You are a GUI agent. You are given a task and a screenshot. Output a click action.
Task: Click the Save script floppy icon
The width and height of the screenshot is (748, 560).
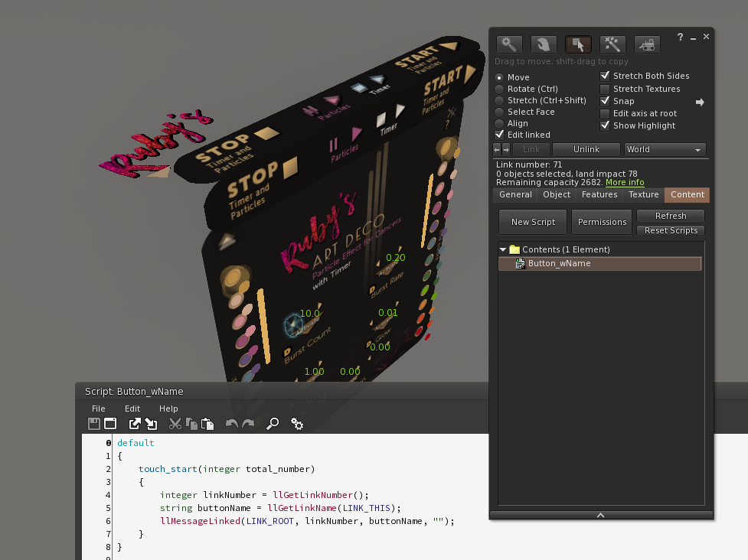[x=94, y=424]
